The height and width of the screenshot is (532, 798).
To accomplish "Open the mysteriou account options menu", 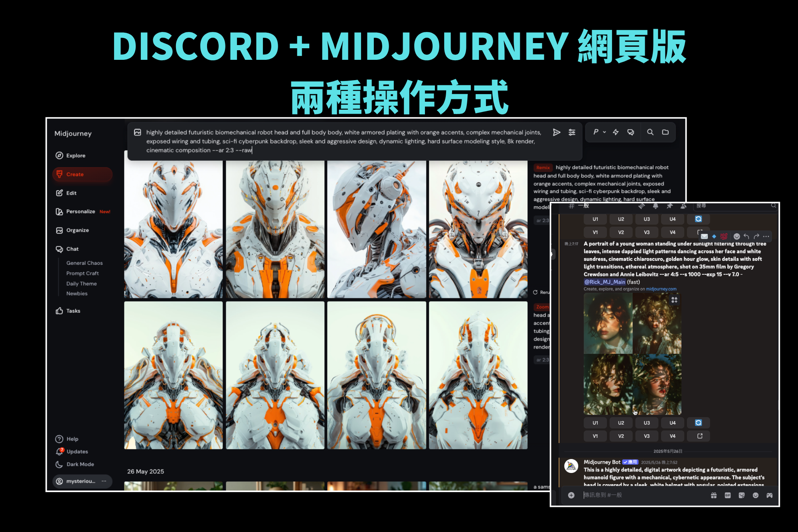I will [x=104, y=481].
